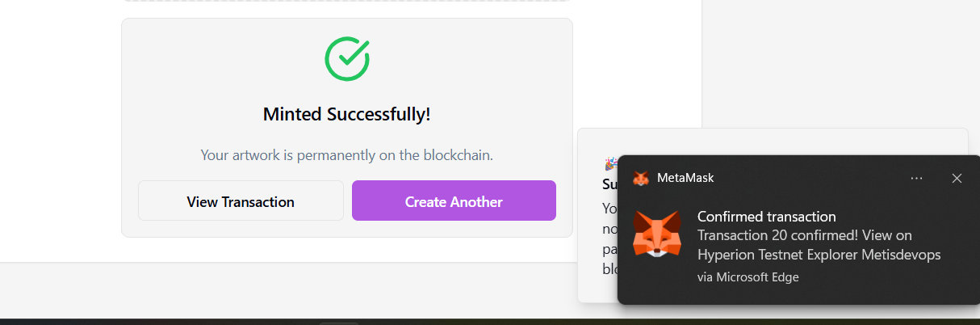This screenshot has width=980, height=325.
Task: Open View Transaction
Action: (241, 201)
